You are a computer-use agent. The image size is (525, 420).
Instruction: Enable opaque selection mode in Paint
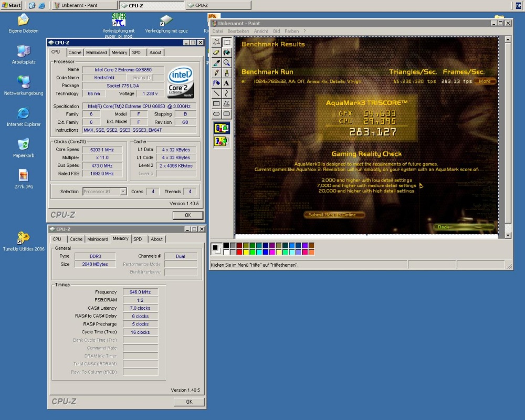click(222, 128)
